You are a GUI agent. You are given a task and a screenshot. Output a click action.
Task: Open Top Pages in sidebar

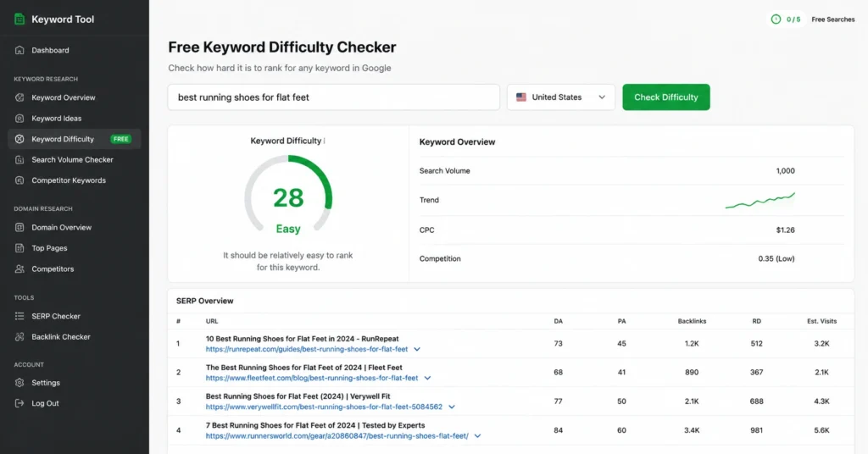coord(75,248)
